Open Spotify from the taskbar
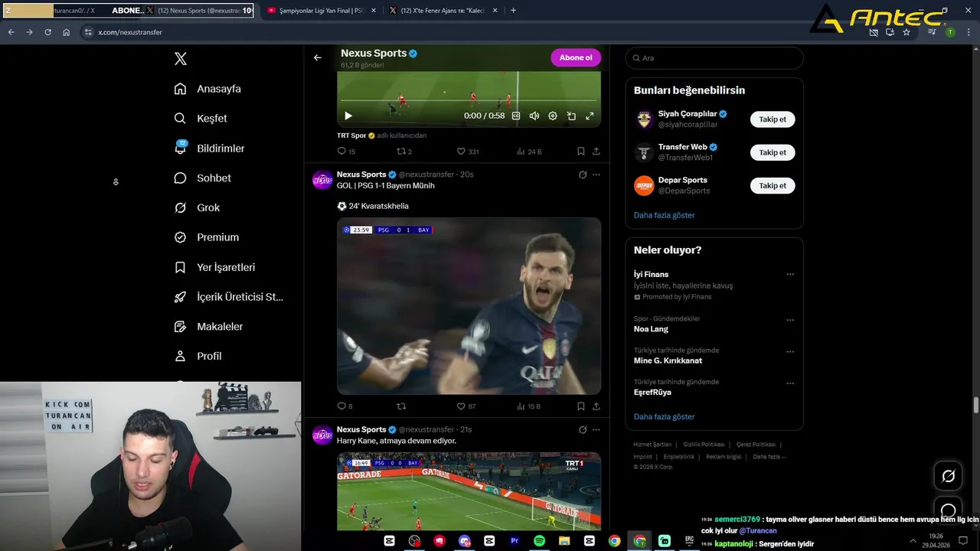980x551 pixels. point(539,540)
